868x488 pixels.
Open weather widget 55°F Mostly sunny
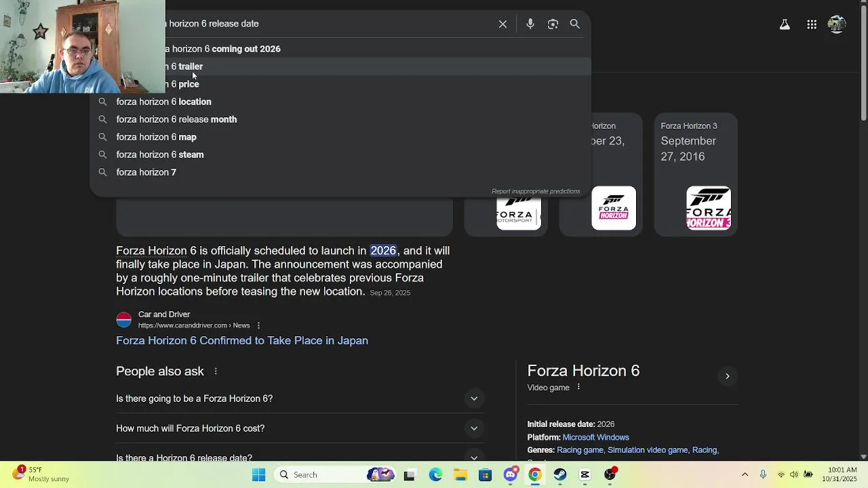(41, 474)
